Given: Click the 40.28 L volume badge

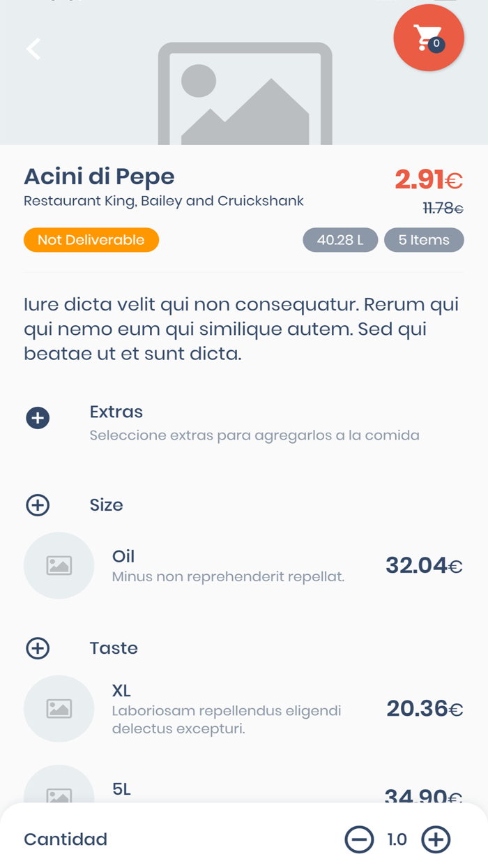Looking at the screenshot, I should click(340, 239).
